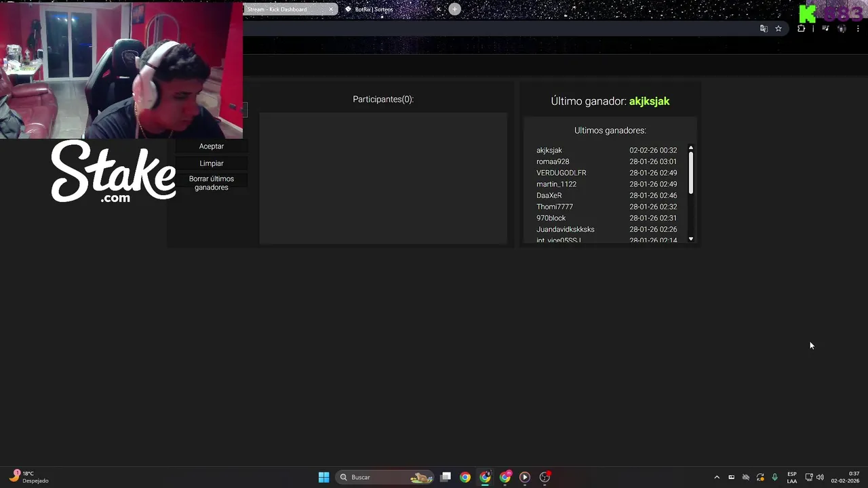Show hidden system tray icons chevron
This screenshot has width=868, height=488.
[717, 477]
